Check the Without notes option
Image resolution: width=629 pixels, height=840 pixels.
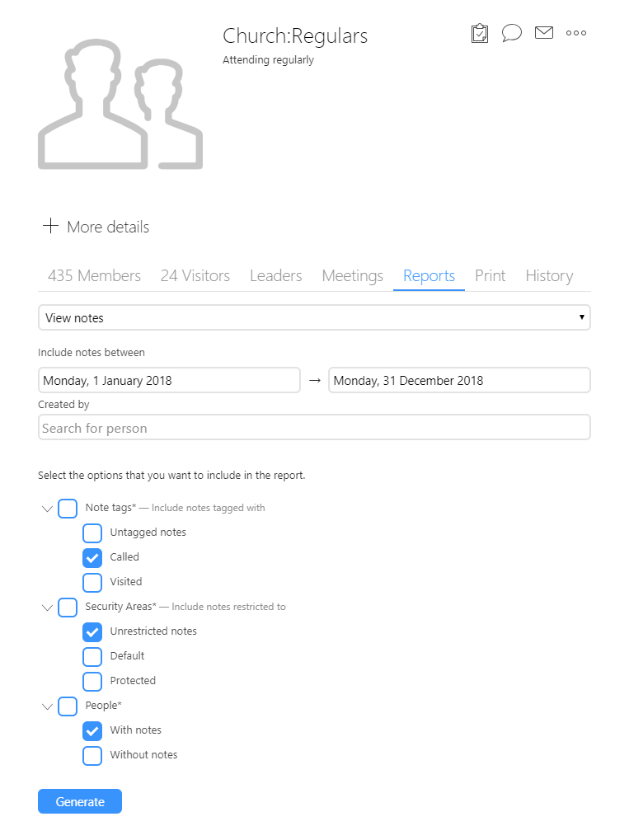(x=92, y=755)
